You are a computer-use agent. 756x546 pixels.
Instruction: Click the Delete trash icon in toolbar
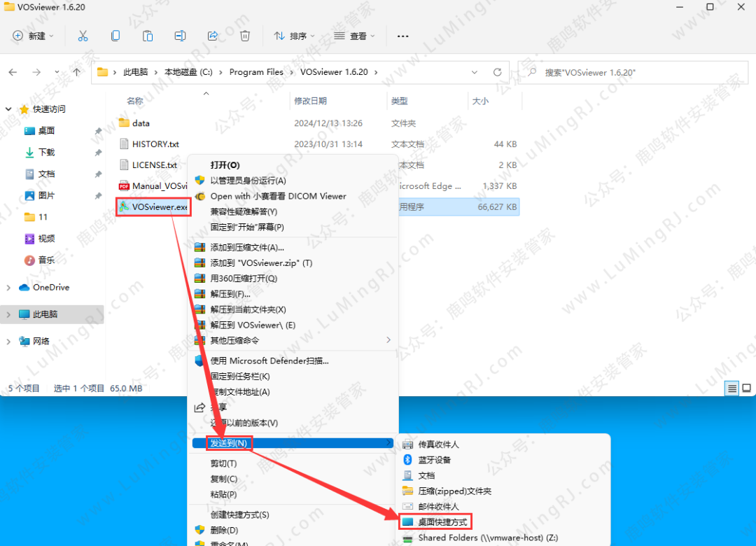(245, 36)
